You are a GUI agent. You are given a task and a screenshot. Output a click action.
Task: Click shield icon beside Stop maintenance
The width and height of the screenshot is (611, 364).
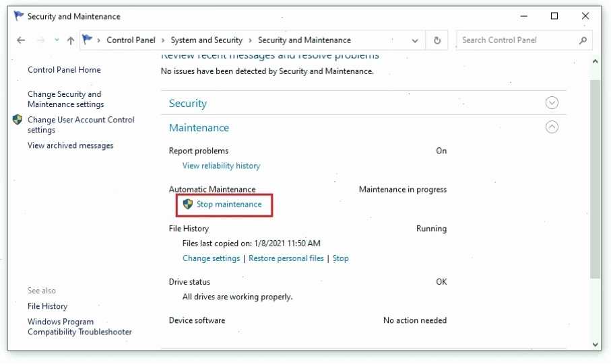(x=188, y=204)
